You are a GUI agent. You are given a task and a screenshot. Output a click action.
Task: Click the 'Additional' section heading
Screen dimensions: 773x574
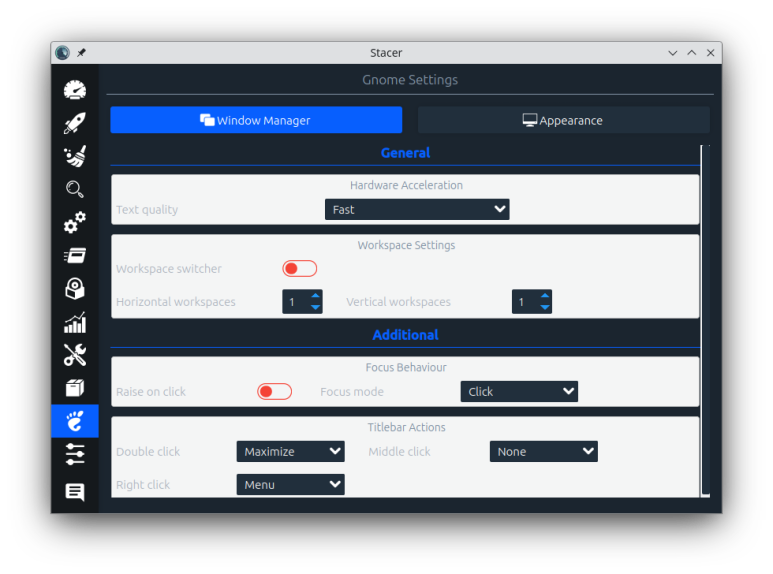405,335
